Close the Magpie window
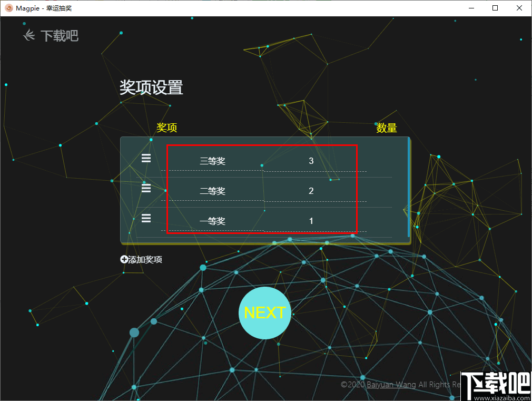The width and height of the screenshot is (532, 401). coord(519,8)
